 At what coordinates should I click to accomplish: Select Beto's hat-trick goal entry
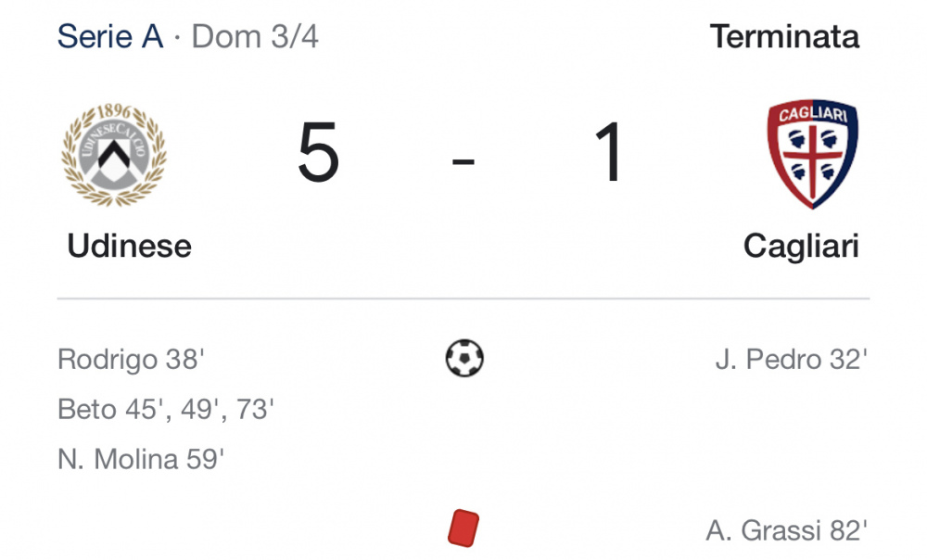pyautogui.click(x=166, y=409)
